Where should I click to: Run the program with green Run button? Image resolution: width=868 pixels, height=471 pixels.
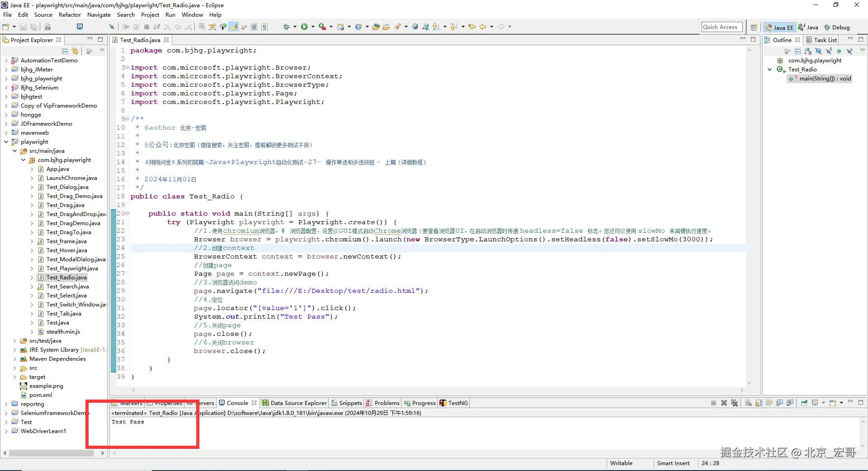304,27
